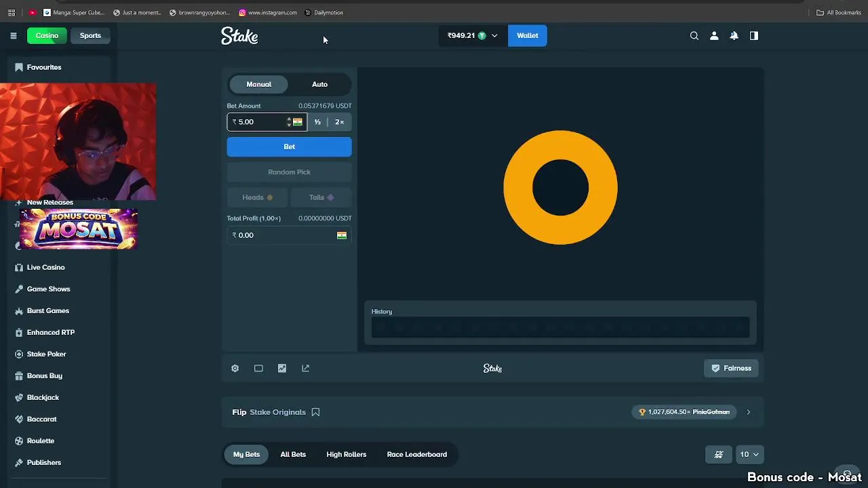
Task: Open live stats chart icon
Action: (x=282, y=368)
